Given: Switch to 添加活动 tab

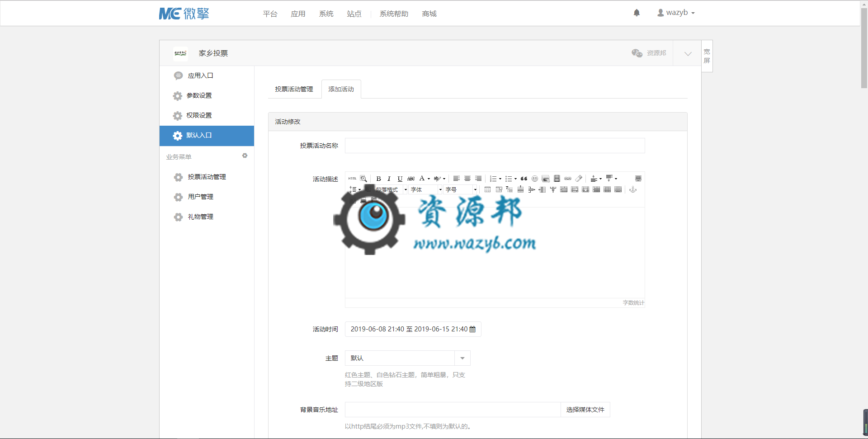Looking at the screenshot, I should [x=341, y=89].
